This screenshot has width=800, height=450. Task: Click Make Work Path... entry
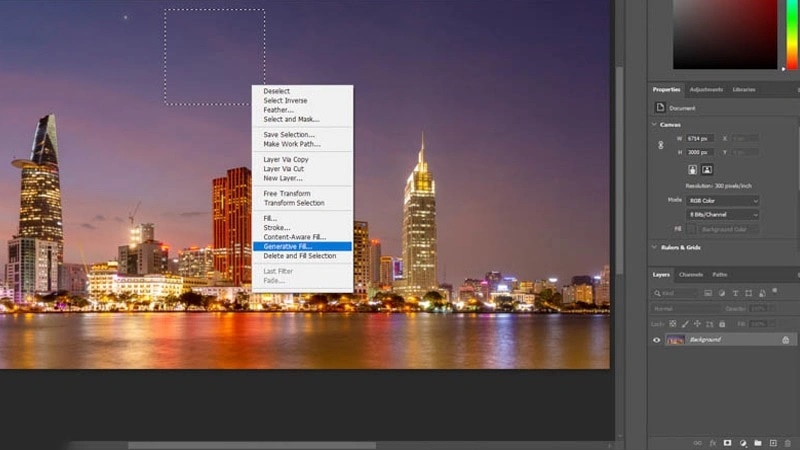coord(292,144)
